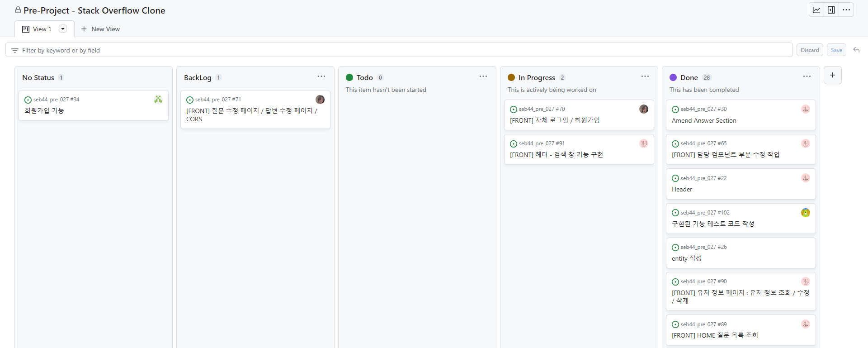Open the project three-dot menu at the top right
868x348 pixels.
(846, 10)
